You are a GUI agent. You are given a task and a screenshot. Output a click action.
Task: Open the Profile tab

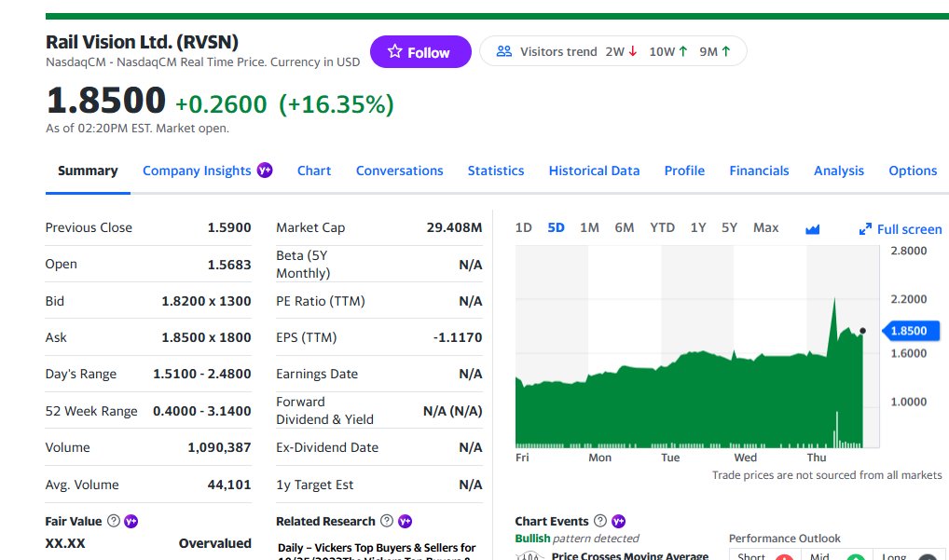tap(684, 171)
